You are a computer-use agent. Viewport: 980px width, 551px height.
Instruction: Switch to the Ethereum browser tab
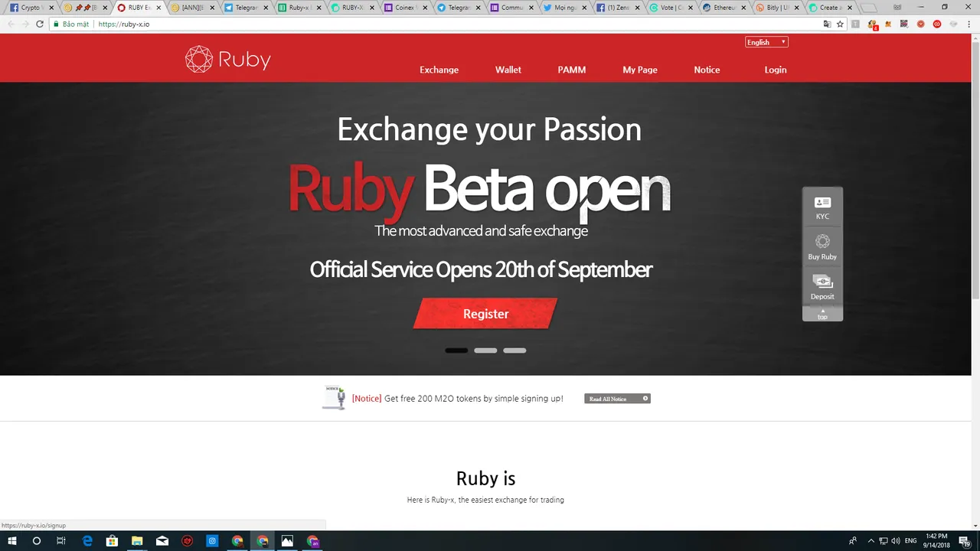[724, 8]
